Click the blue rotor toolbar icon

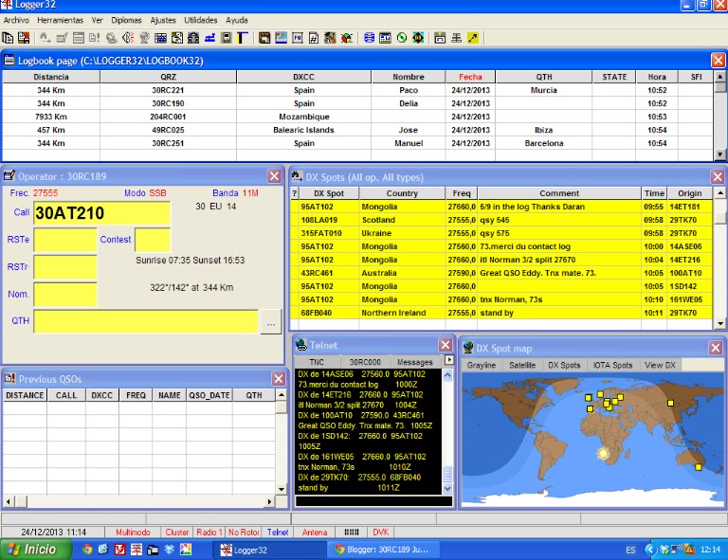point(209,38)
